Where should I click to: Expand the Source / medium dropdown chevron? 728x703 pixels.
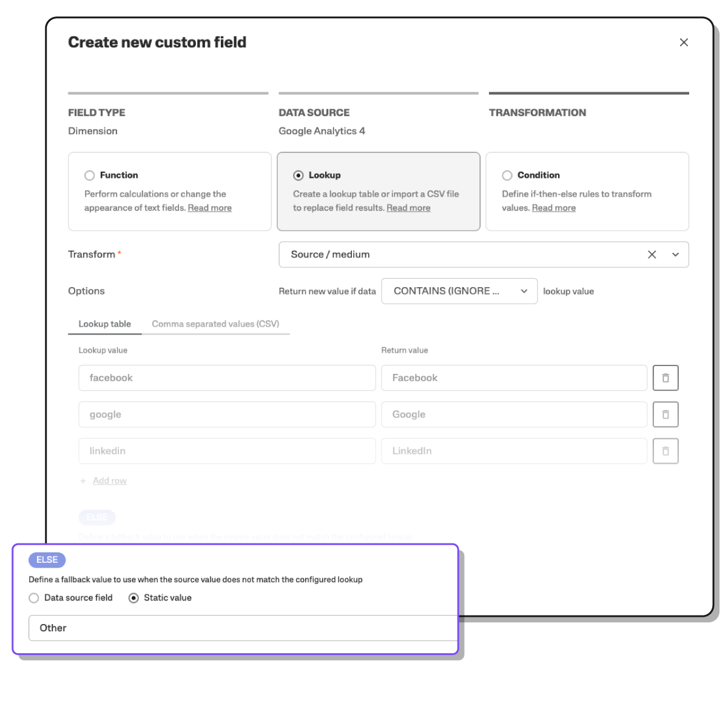[x=675, y=255]
